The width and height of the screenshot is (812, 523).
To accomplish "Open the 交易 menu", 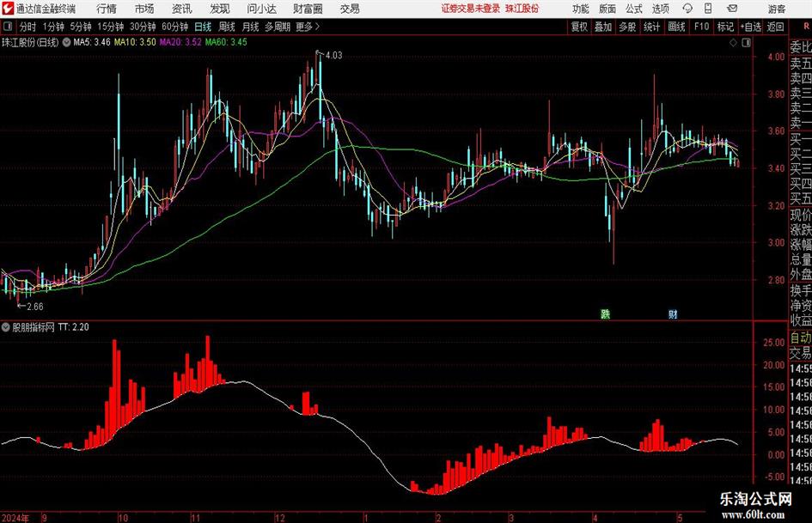I will [350, 9].
